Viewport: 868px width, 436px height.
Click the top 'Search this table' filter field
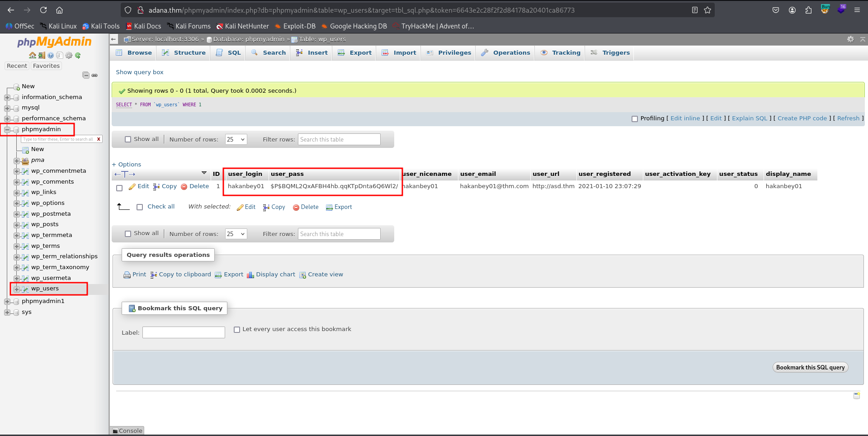pos(339,139)
